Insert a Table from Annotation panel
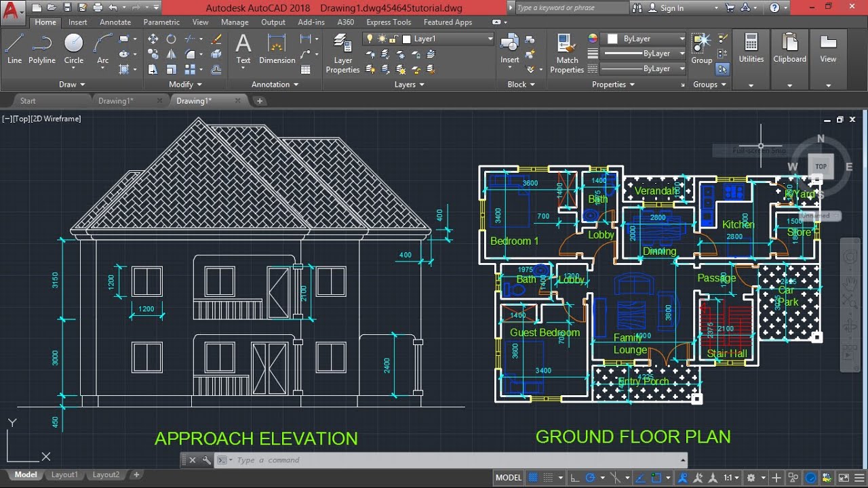 (306, 69)
